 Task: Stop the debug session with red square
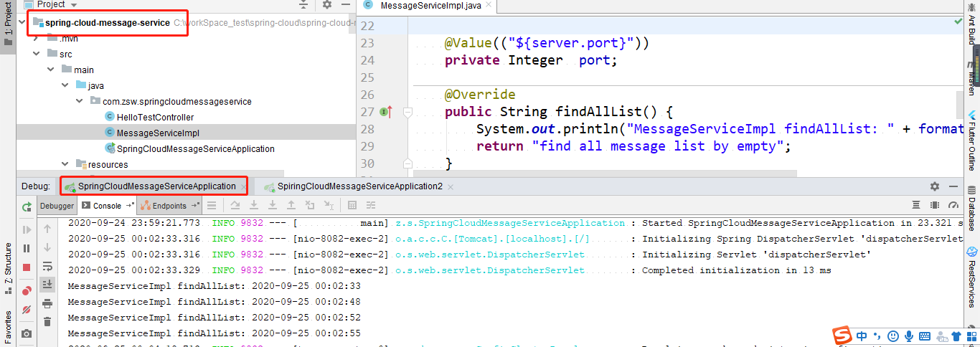coord(27,267)
